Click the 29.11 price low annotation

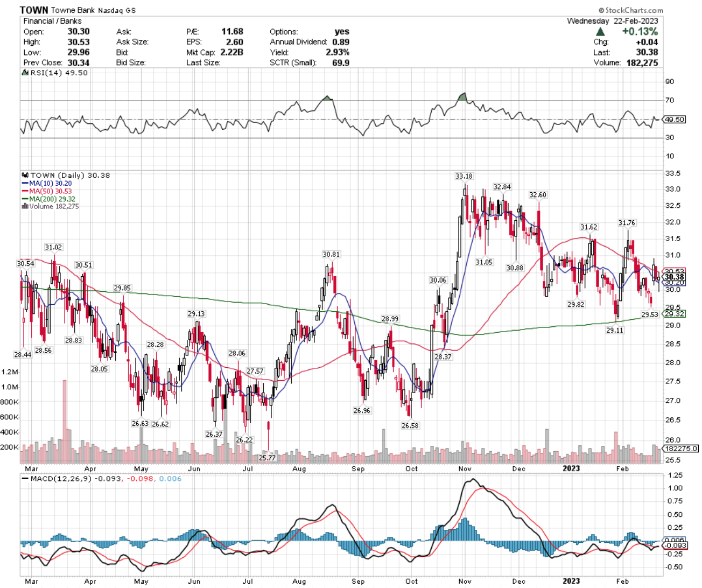pyautogui.click(x=615, y=330)
